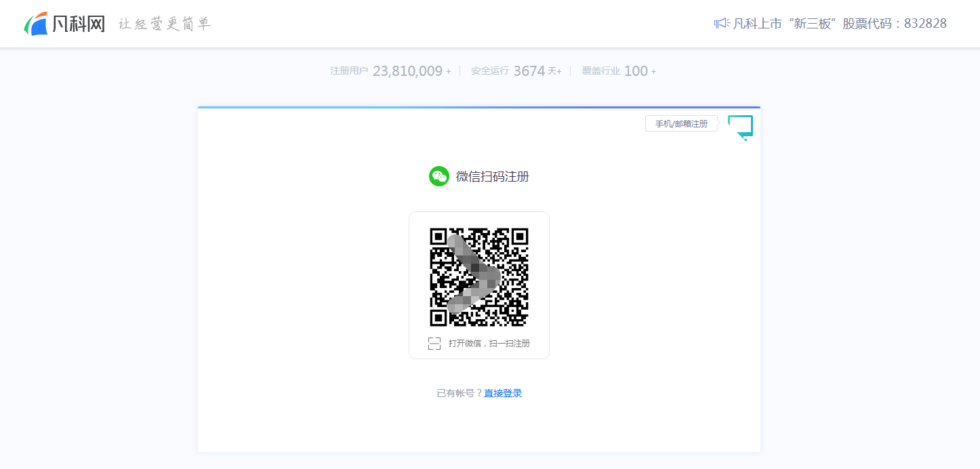Click the 凡科上市“新三板”股票代码 announcement text
The height and width of the screenshot is (469, 980).
(x=840, y=24)
